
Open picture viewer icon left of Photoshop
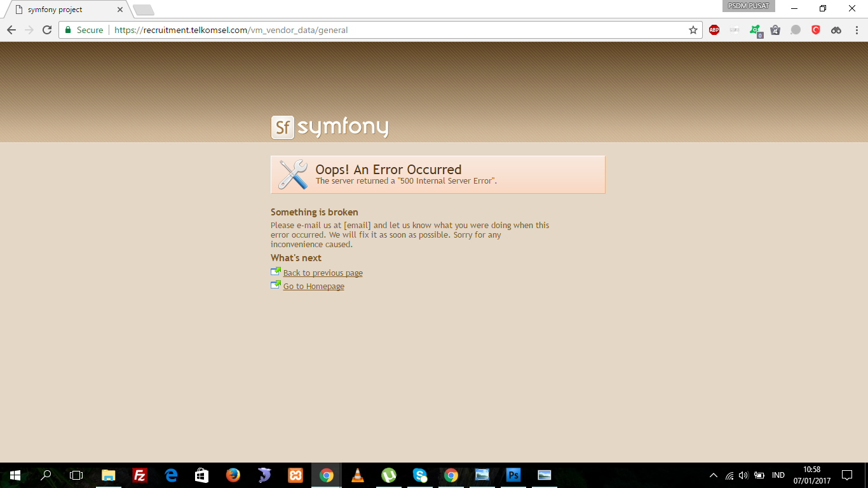pyautogui.click(x=482, y=475)
